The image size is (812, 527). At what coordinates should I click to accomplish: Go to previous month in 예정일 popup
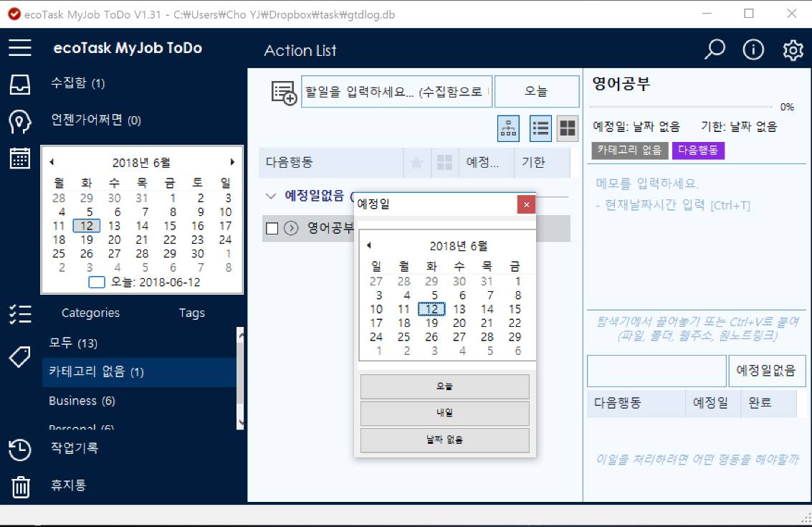coord(368,245)
